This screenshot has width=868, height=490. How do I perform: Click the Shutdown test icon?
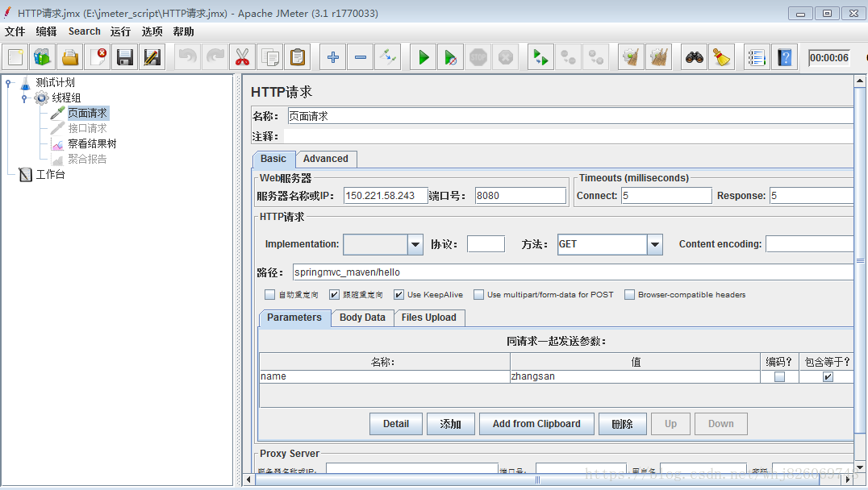506,57
